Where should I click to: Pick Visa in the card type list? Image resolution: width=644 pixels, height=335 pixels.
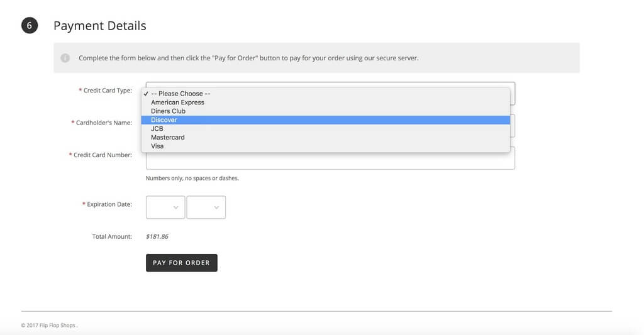157,146
